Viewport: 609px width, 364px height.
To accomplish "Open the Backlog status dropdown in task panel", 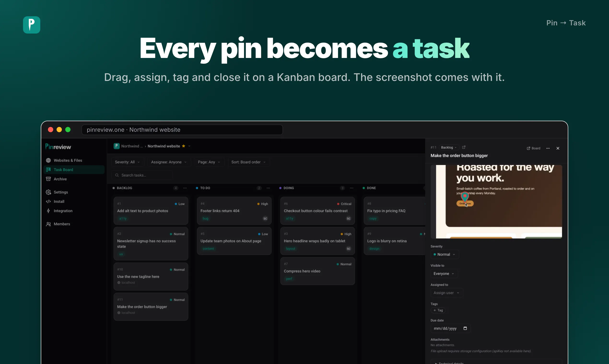I will click(x=449, y=148).
